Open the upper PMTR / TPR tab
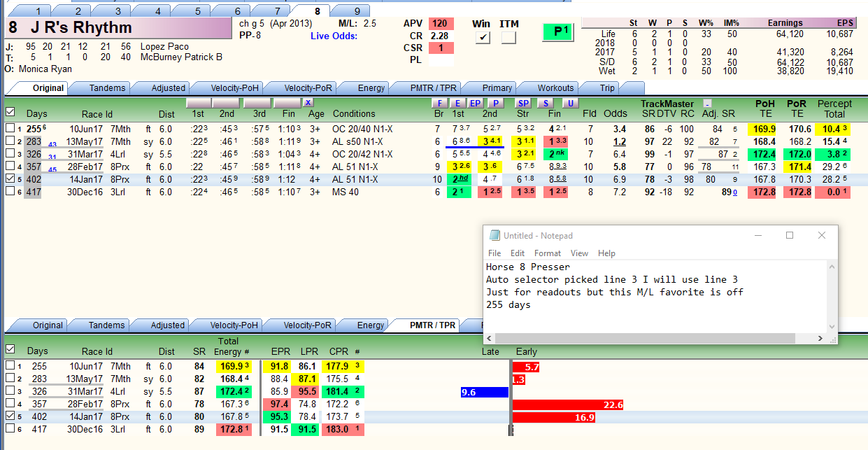Image resolution: width=868 pixels, height=450 pixels. 433,88
